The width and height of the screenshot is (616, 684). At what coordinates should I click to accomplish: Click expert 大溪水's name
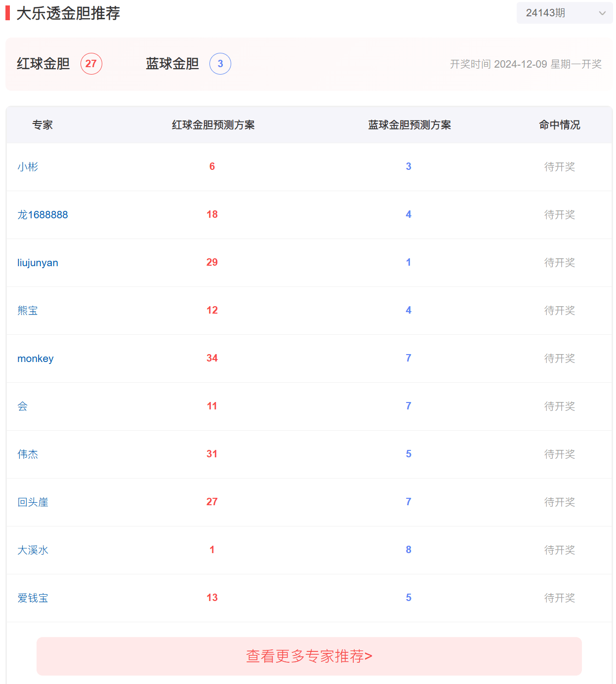[33, 550]
